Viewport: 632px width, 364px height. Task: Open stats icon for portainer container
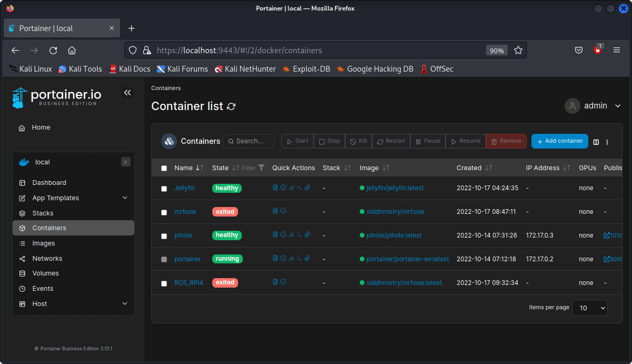coord(291,259)
